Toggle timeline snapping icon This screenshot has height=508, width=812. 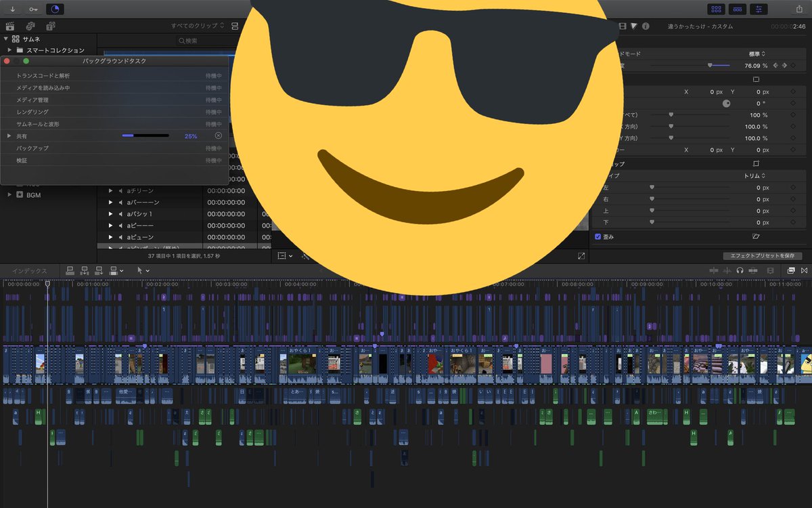[x=753, y=270]
